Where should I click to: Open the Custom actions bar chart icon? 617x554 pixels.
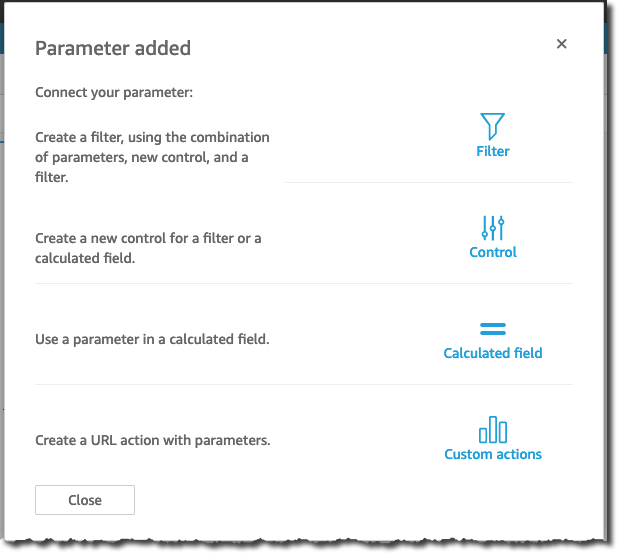tap(493, 430)
